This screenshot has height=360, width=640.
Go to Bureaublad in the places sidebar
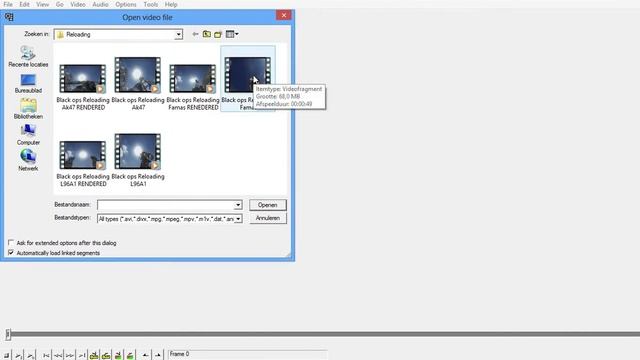tap(28, 84)
